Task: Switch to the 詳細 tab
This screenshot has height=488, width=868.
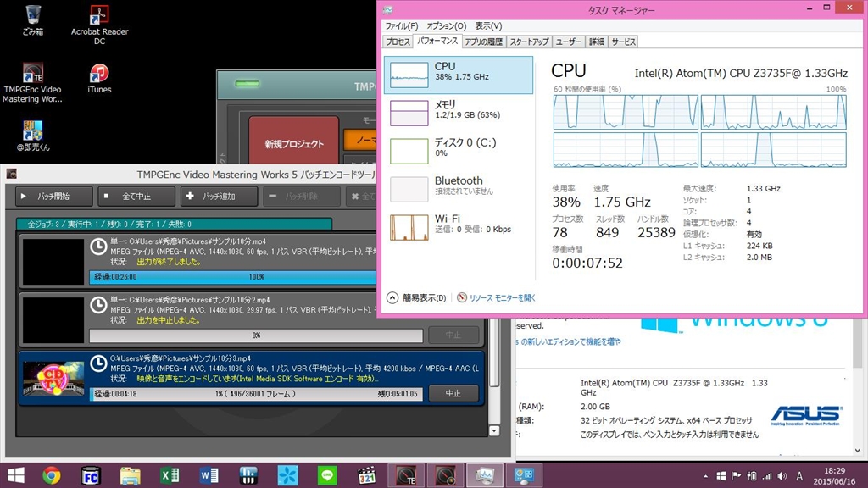Action: (x=596, y=42)
